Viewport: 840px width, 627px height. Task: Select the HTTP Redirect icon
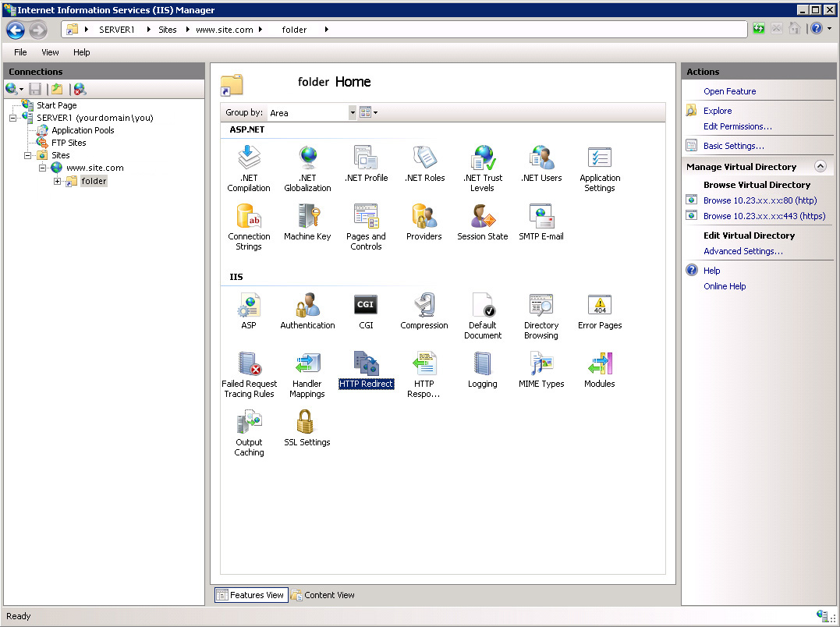point(367,370)
